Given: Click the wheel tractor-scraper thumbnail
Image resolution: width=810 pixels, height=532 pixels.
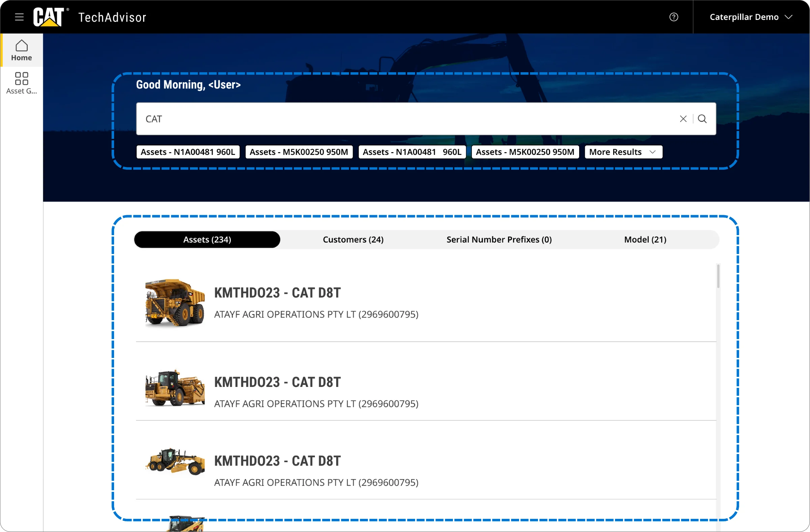Looking at the screenshot, I should [x=175, y=388].
